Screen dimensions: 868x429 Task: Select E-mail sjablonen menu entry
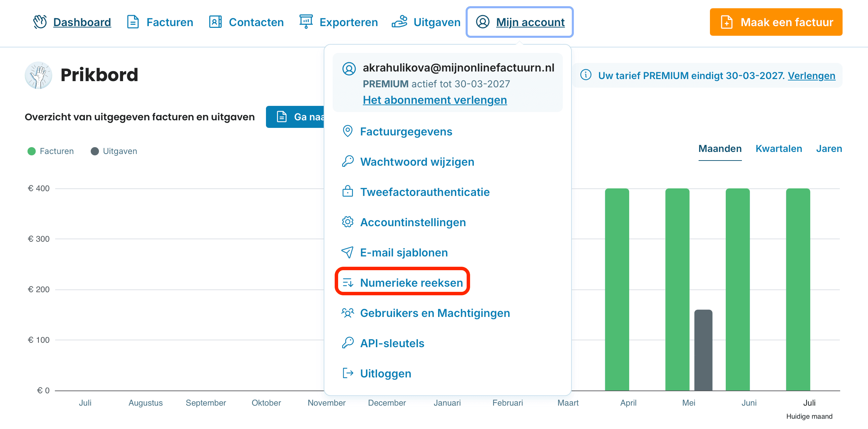pos(395,252)
